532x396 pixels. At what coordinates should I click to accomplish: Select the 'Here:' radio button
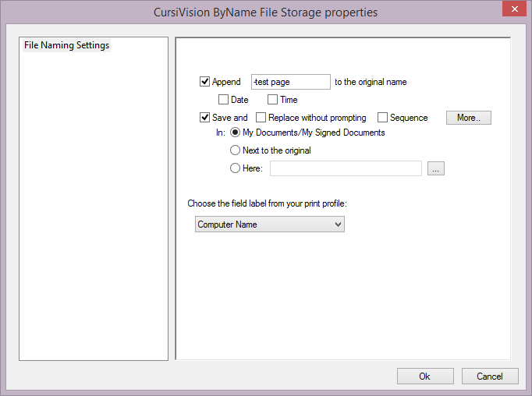point(235,168)
